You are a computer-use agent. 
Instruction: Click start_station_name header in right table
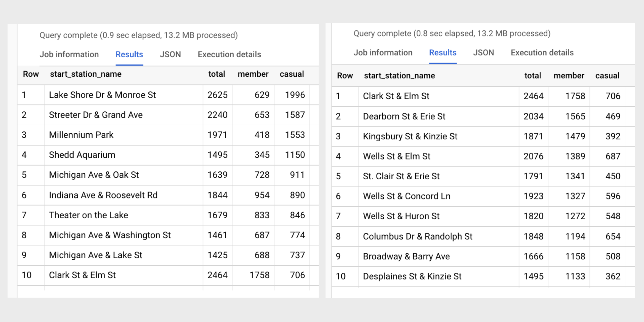click(x=399, y=76)
